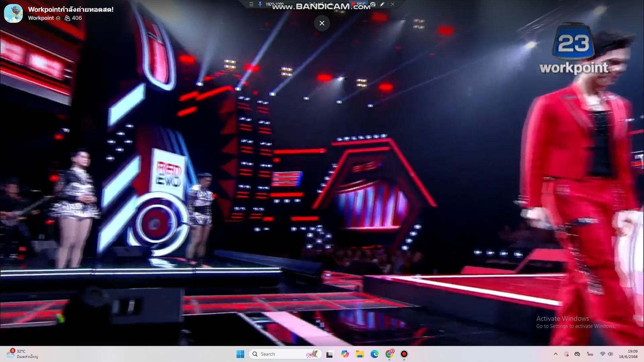The width and height of the screenshot is (644, 362).
Task: Open File Explorer from the taskbar
Action: (360, 354)
